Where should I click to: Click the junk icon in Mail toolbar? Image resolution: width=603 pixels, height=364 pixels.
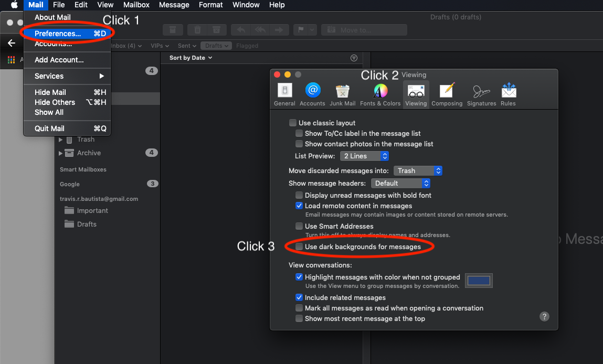click(217, 29)
